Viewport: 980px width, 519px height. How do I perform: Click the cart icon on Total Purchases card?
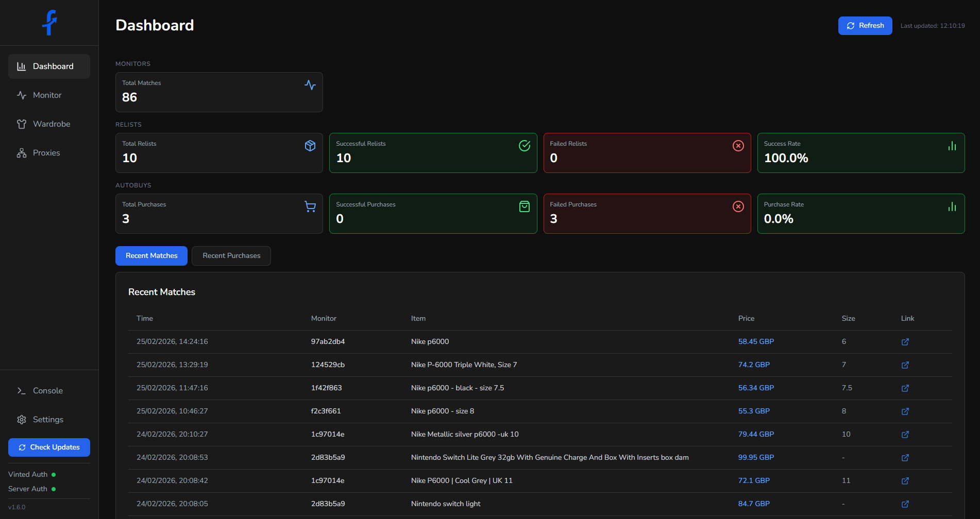310,206
